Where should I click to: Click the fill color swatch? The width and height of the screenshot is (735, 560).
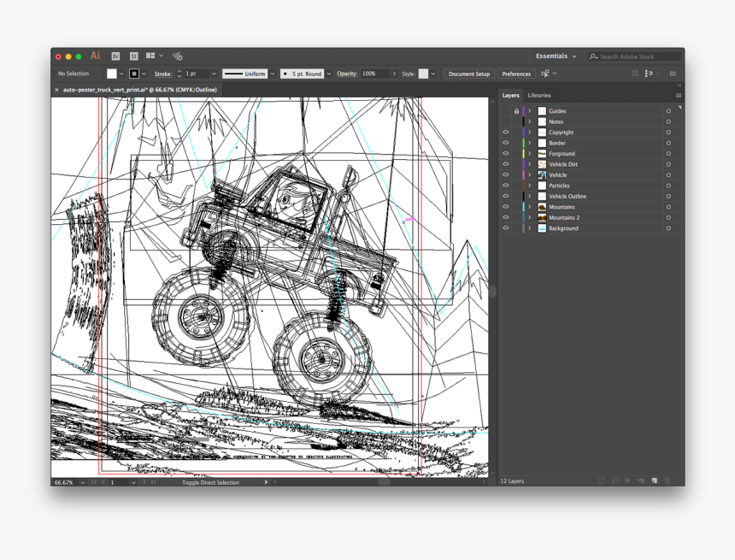click(112, 74)
